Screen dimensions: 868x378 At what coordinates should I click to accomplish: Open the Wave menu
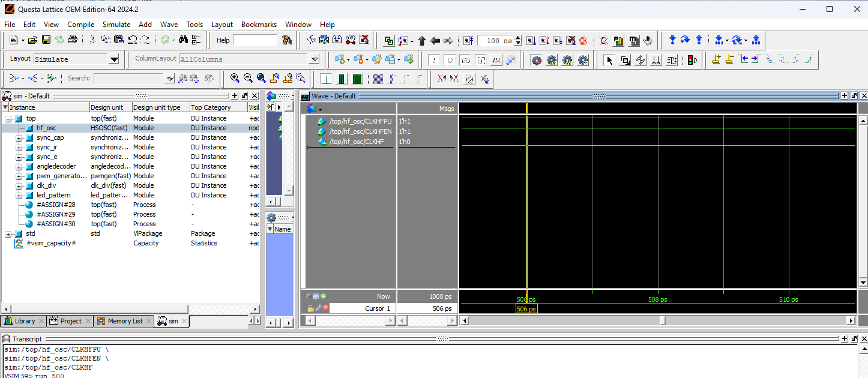169,25
